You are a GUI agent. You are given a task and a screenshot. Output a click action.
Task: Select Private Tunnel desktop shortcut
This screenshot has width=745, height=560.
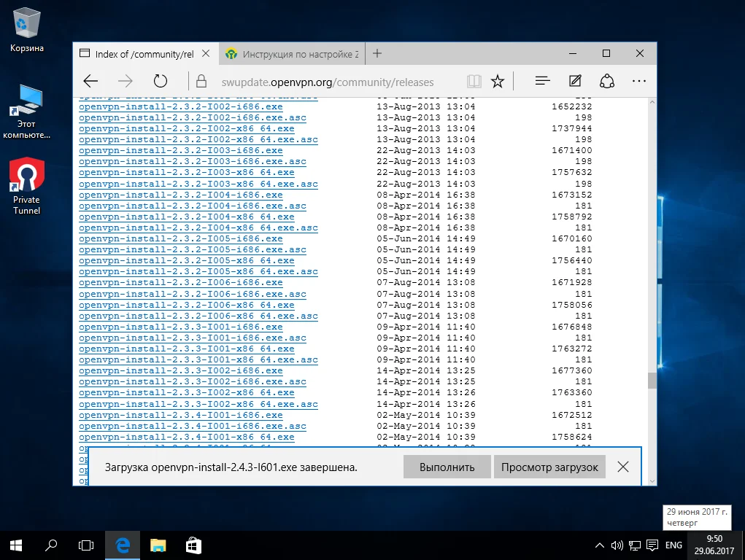pos(26,186)
